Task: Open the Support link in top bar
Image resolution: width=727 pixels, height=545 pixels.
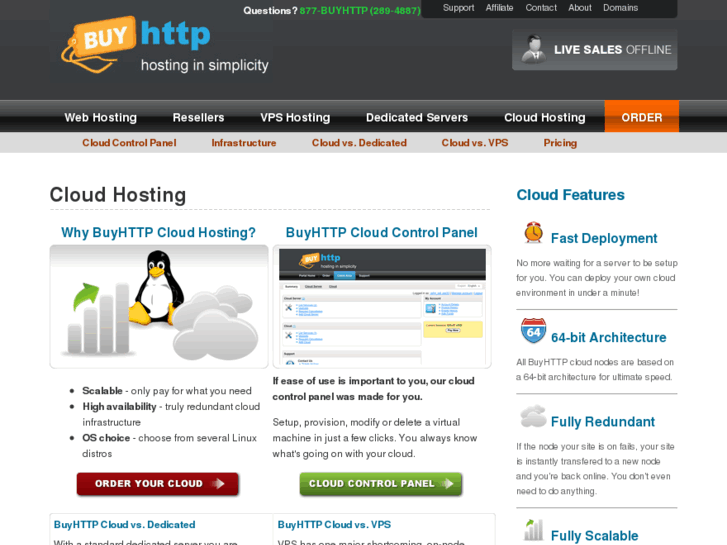Action: click(458, 8)
